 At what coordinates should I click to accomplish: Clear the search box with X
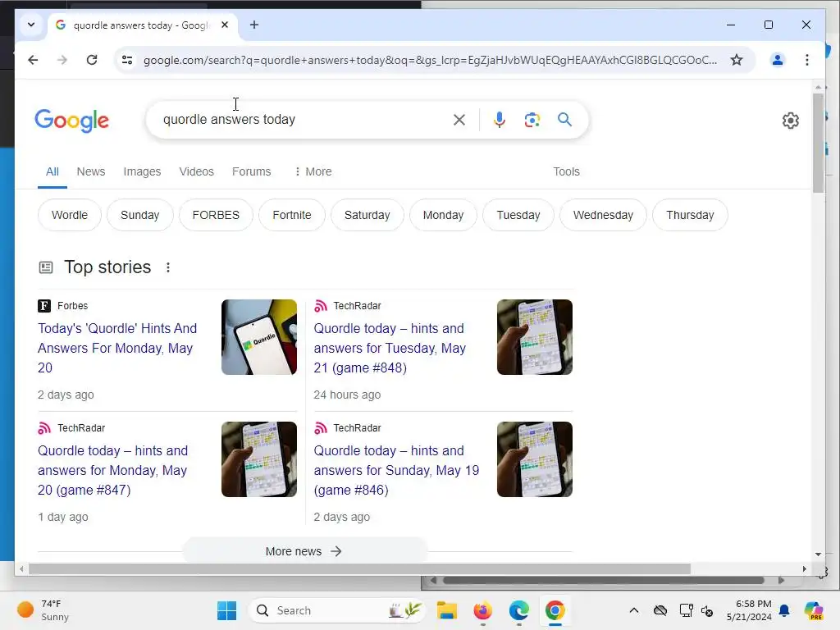coord(459,120)
